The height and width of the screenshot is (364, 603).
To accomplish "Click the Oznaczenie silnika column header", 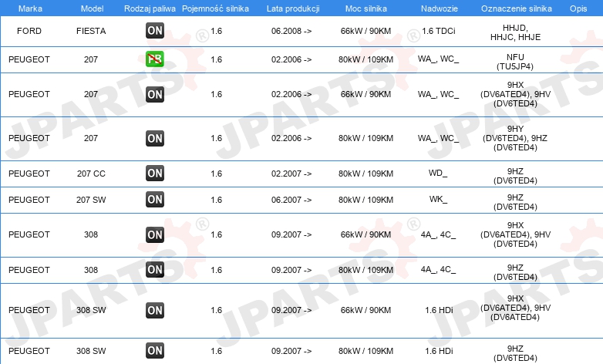I will [517, 8].
